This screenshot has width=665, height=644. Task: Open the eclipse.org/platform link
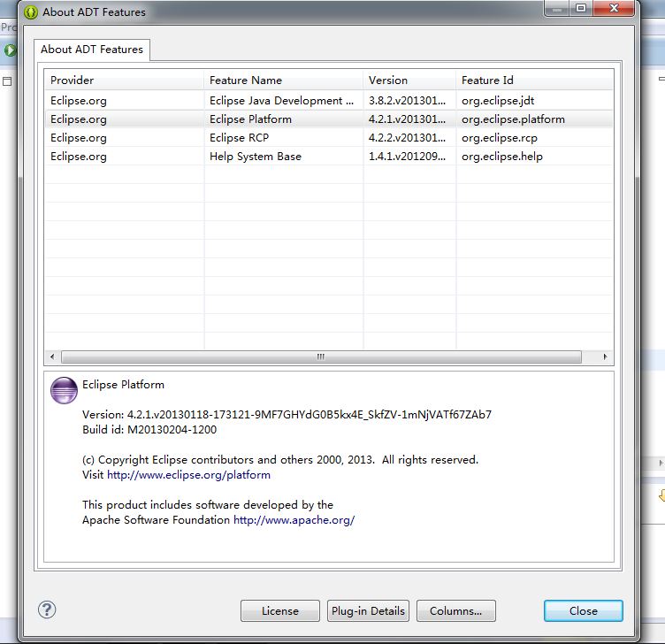pyautogui.click(x=188, y=475)
